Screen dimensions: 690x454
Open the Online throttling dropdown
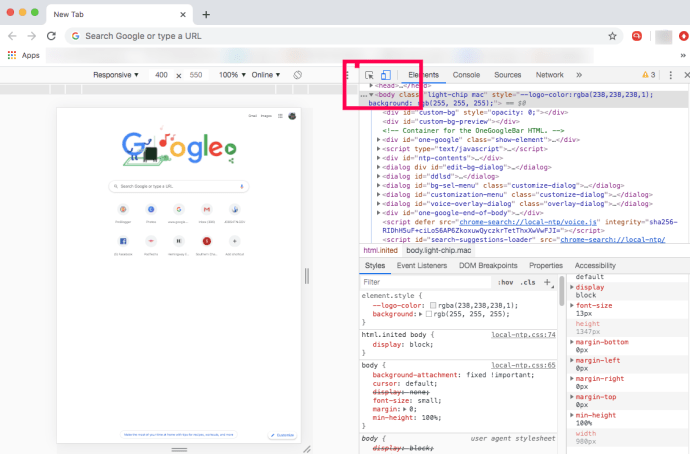click(x=266, y=75)
